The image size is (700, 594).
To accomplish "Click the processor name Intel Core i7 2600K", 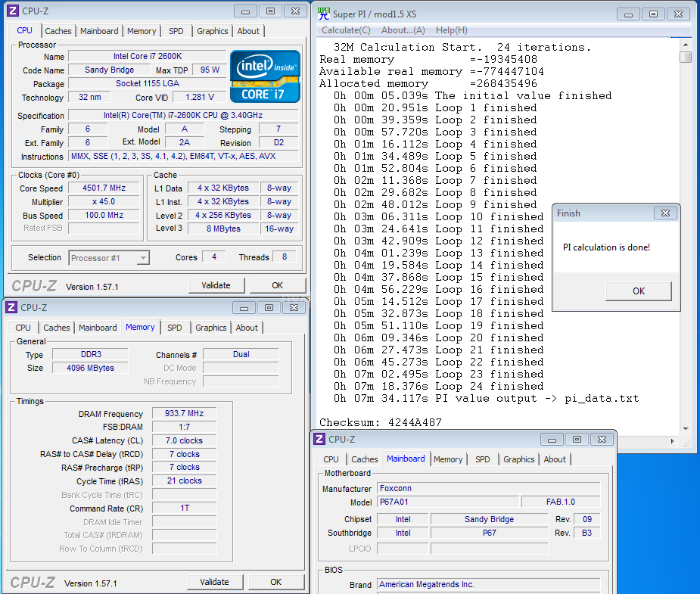I will click(148, 56).
